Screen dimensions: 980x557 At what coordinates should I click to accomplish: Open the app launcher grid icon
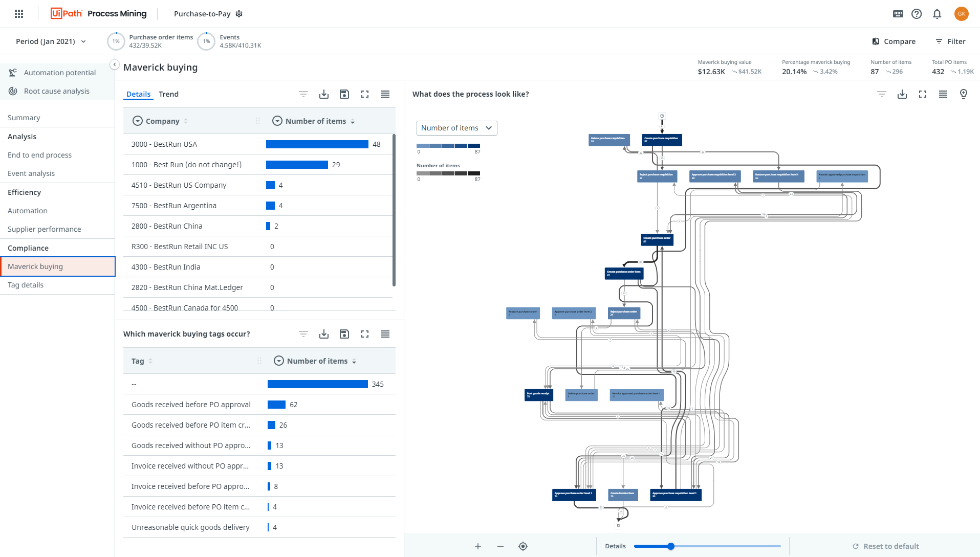pos(19,14)
